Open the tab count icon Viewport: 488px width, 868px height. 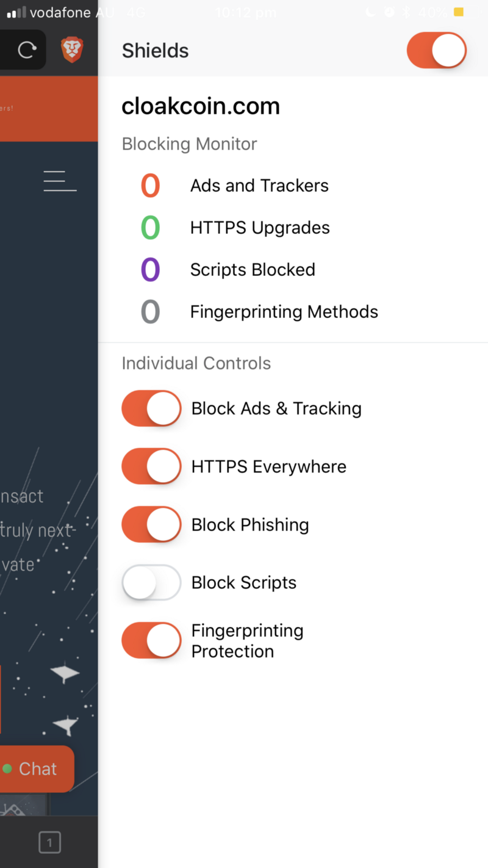(x=49, y=844)
